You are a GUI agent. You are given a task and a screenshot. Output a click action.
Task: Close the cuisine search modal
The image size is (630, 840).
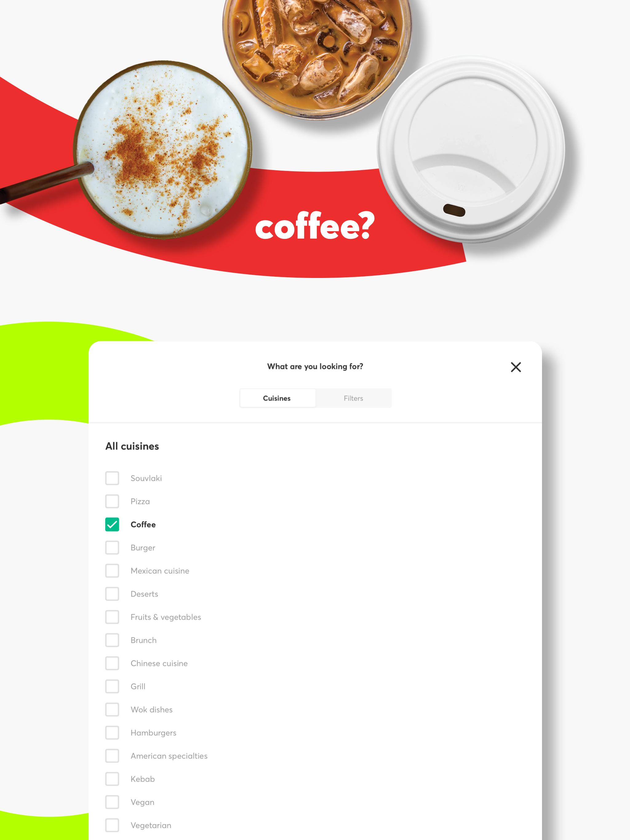click(x=516, y=367)
